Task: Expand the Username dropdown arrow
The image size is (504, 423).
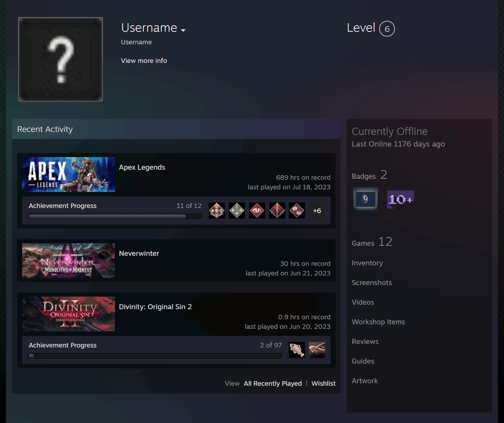Action: tap(183, 30)
